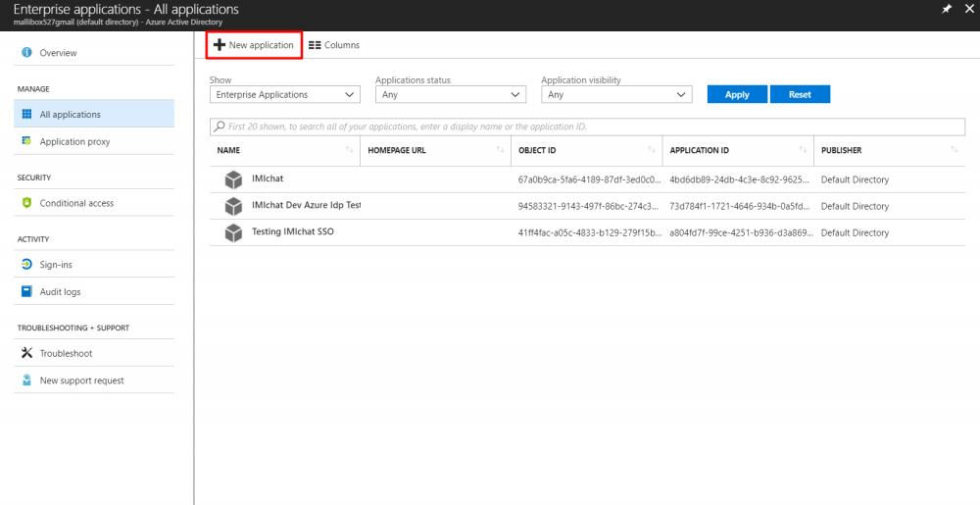Click Default Directory in IMIchat row

click(x=855, y=180)
